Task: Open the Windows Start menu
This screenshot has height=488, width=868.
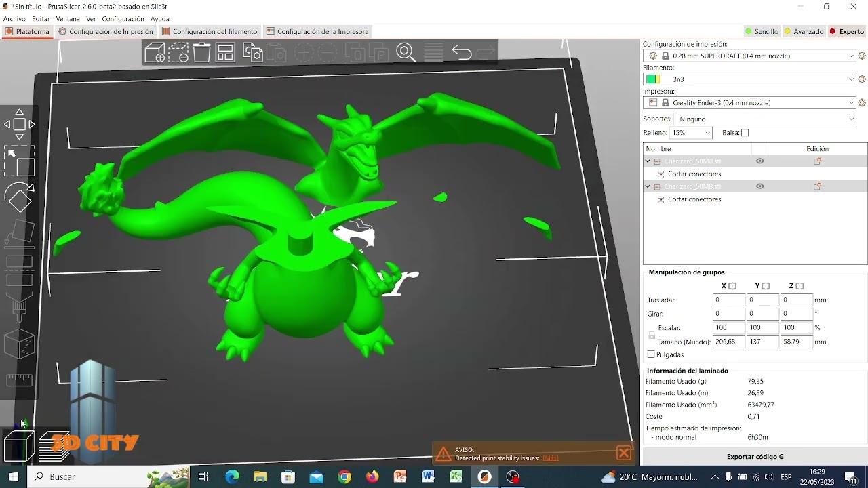Action: [14, 476]
